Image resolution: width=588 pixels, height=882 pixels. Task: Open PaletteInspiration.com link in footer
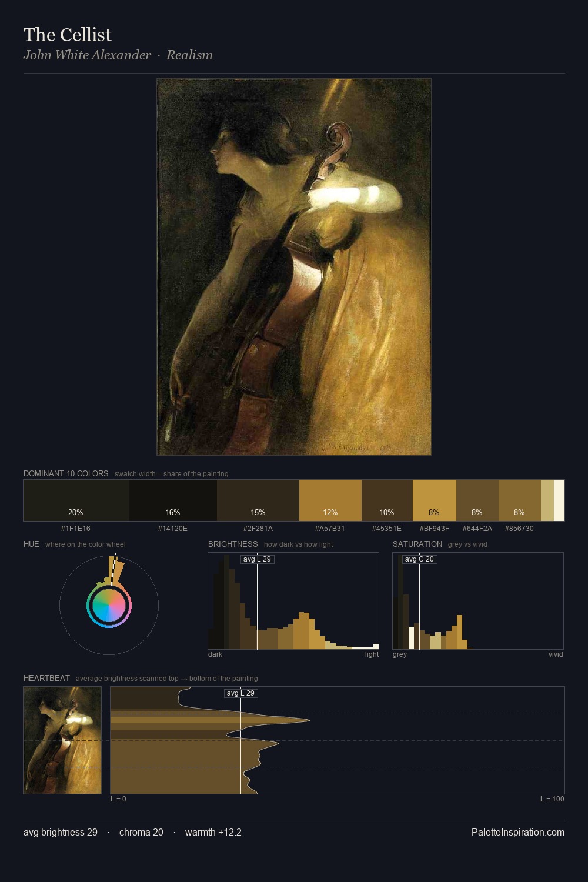[518, 832]
